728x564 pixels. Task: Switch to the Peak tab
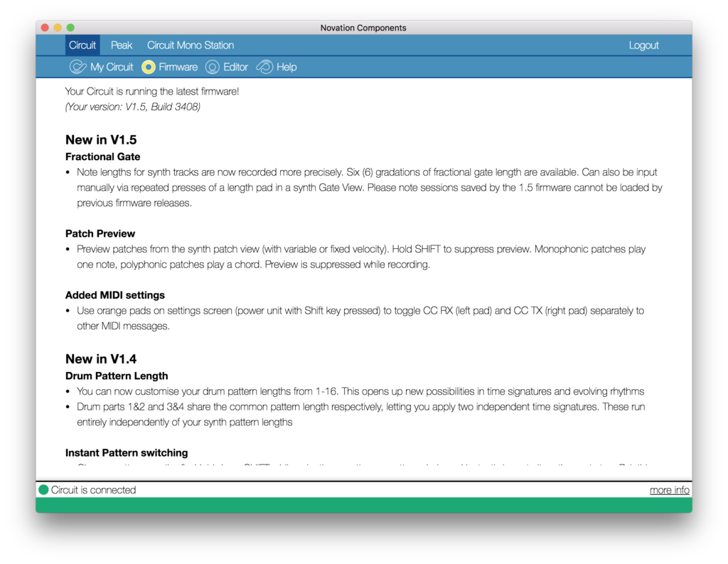[121, 45]
